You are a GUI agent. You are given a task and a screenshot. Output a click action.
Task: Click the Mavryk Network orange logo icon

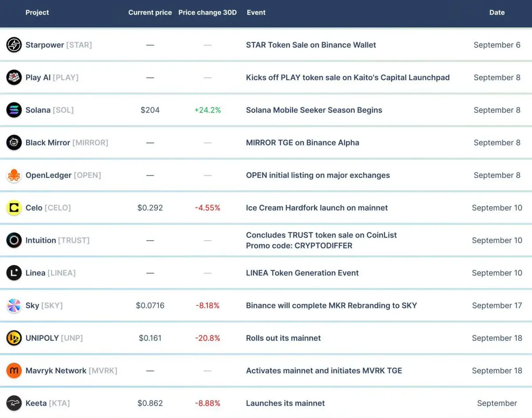14,371
